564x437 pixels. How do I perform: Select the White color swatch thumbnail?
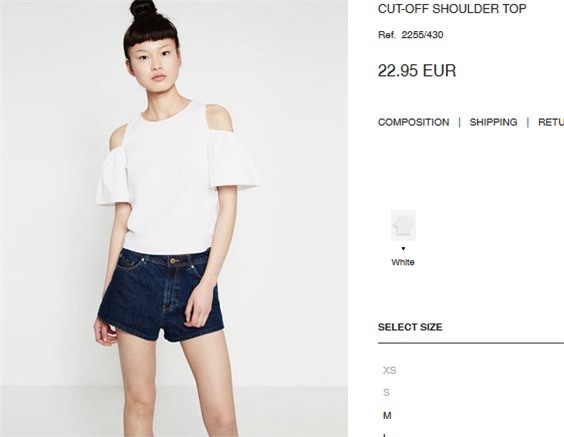click(x=403, y=226)
